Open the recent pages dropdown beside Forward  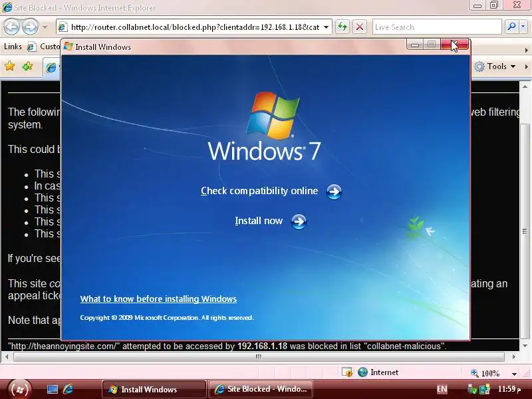point(45,27)
